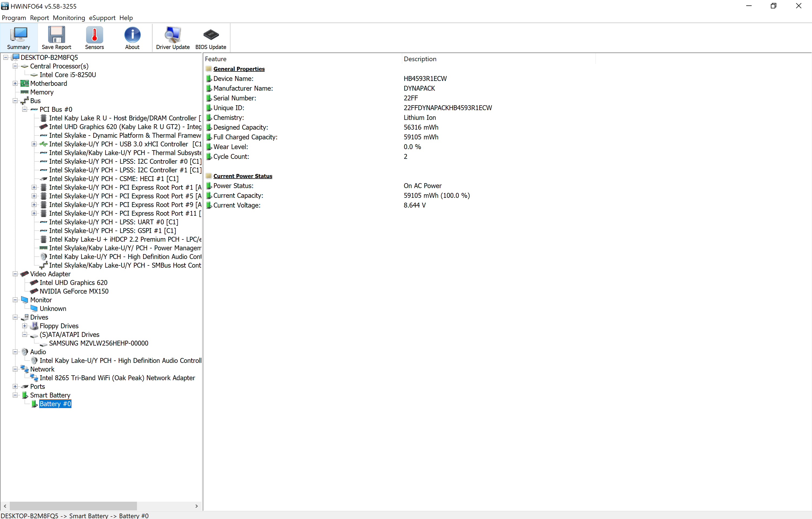Collapse the PCI Bus #0 node
The image size is (812, 519).
coord(25,109)
